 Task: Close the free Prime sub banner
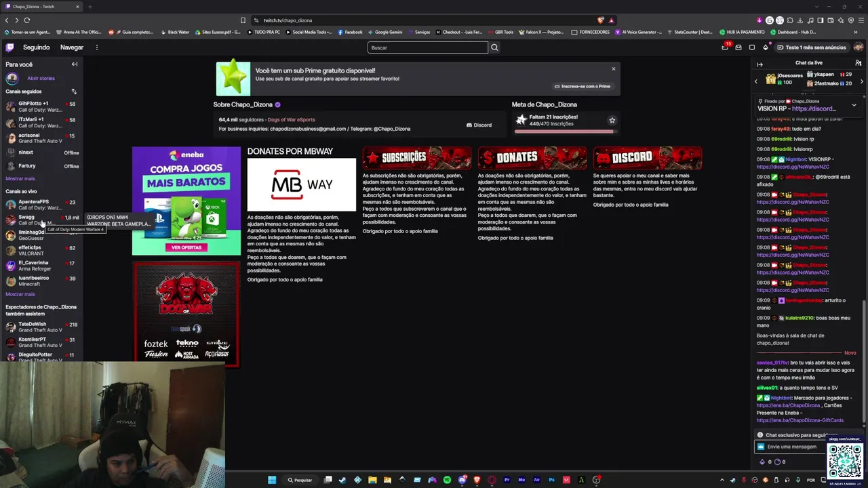[x=614, y=68]
